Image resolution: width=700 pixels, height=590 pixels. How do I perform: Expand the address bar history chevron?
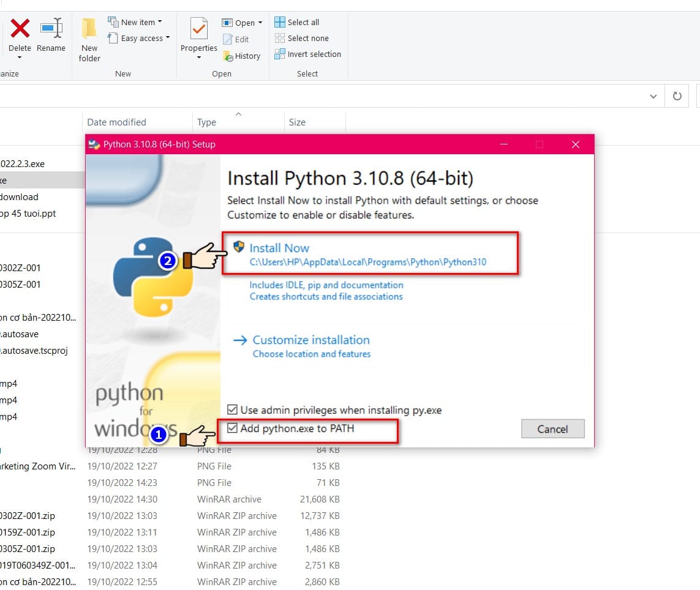(653, 97)
